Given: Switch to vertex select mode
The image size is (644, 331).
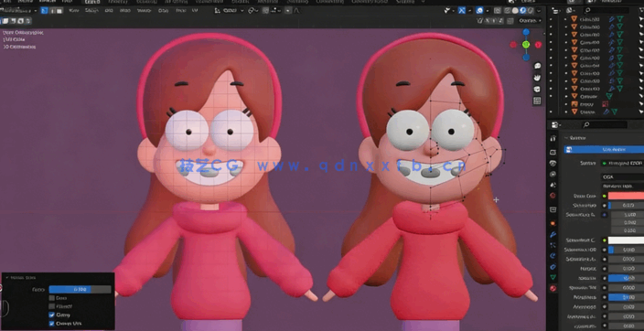Looking at the screenshot, I should tap(44, 10).
